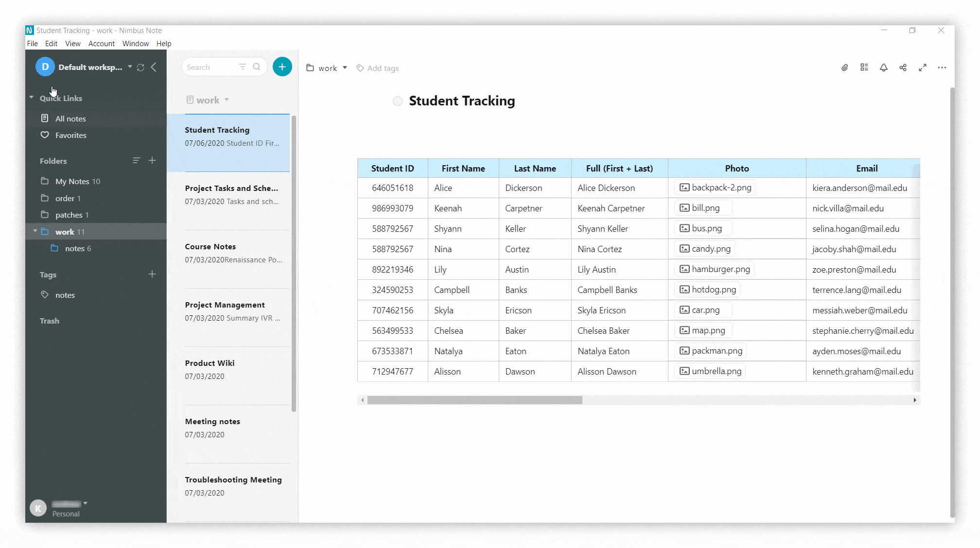The height and width of the screenshot is (548, 980).
Task: Open the workspace switcher dropdown arrow
Action: point(130,67)
